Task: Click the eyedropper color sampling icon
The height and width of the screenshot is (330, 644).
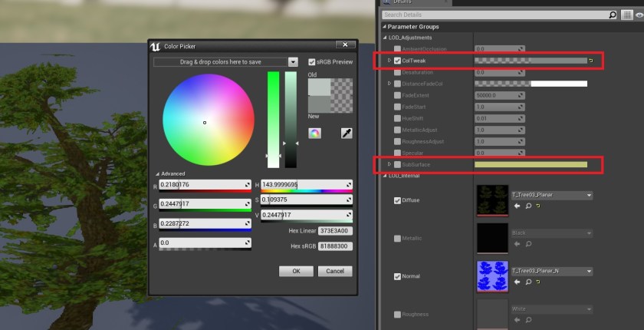Action: (347, 134)
